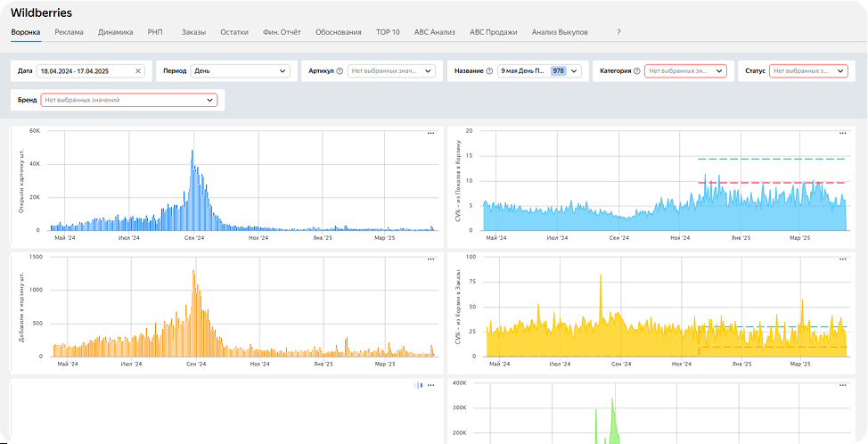Click help icon next to Артикул
The height and width of the screenshot is (444, 868).
[x=340, y=70]
